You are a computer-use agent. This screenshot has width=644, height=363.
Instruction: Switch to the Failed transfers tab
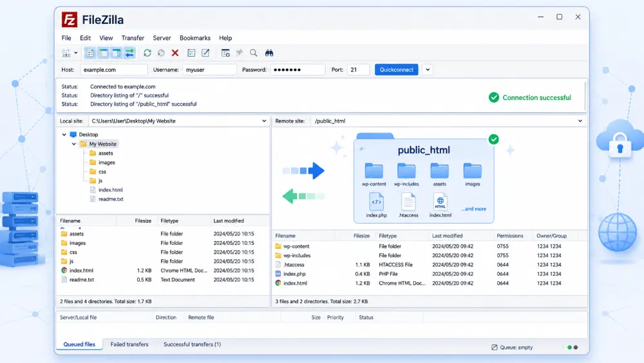point(129,344)
